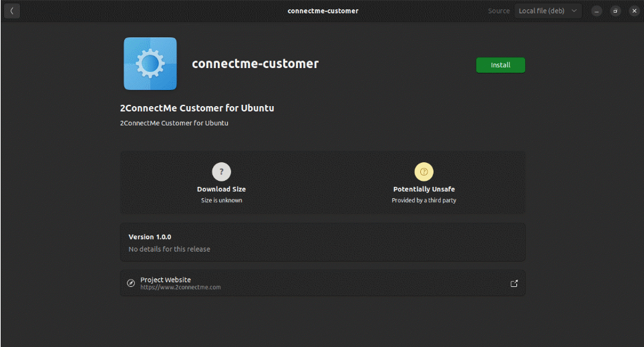644x347 pixels.
Task: Click the Download Size tile label
Action: pyautogui.click(x=221, y=189)
